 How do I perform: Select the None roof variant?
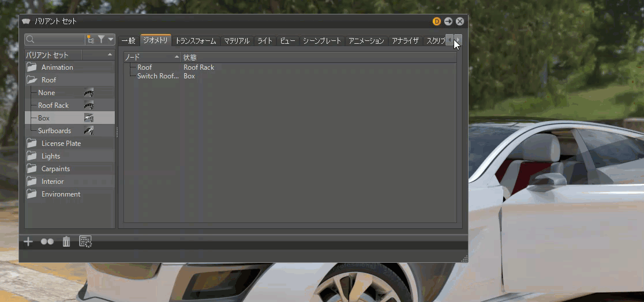[x=70, y=93]
